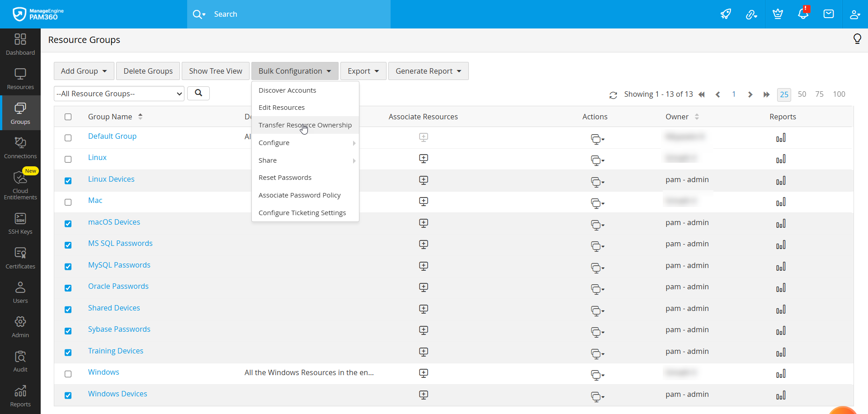The height and width of the screenshot is (414, 868).
Task: Click the refresh icon beside Showing
Action: click(613, 95)
